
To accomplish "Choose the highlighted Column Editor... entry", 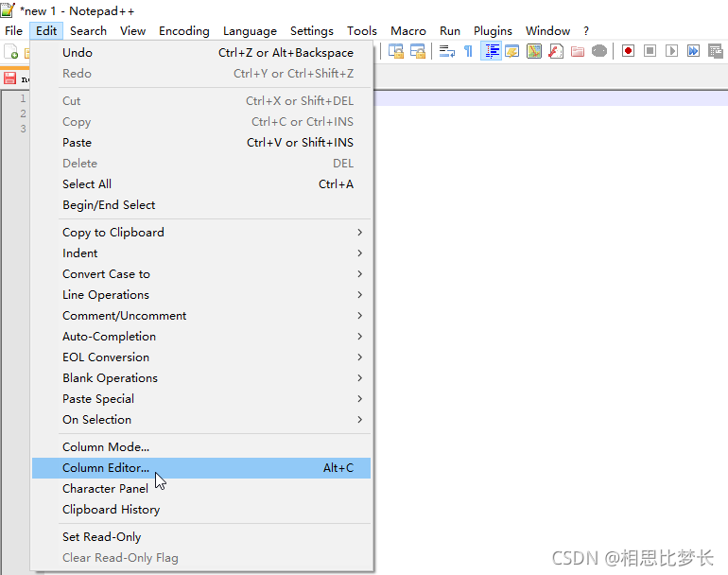I will pyautogui.click(x=201, y=468).
